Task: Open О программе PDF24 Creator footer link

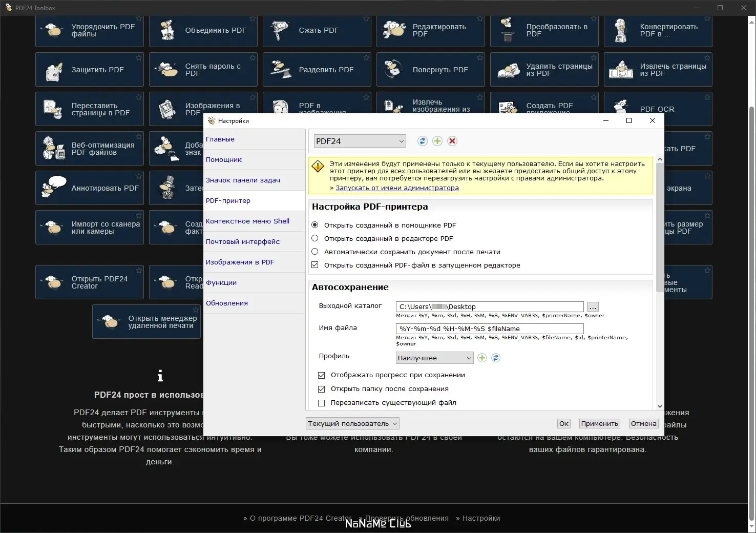Action: click(301, 518)
